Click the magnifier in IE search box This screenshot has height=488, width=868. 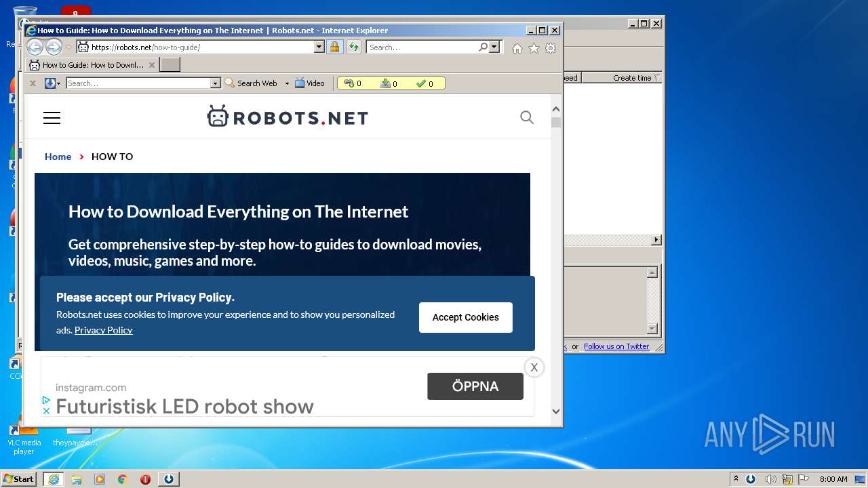483,47
